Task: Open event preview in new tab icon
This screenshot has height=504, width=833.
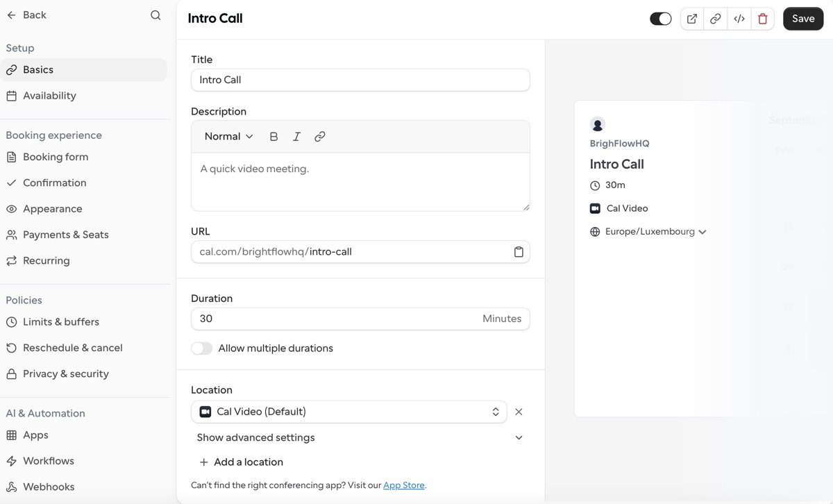Action: 692,19
